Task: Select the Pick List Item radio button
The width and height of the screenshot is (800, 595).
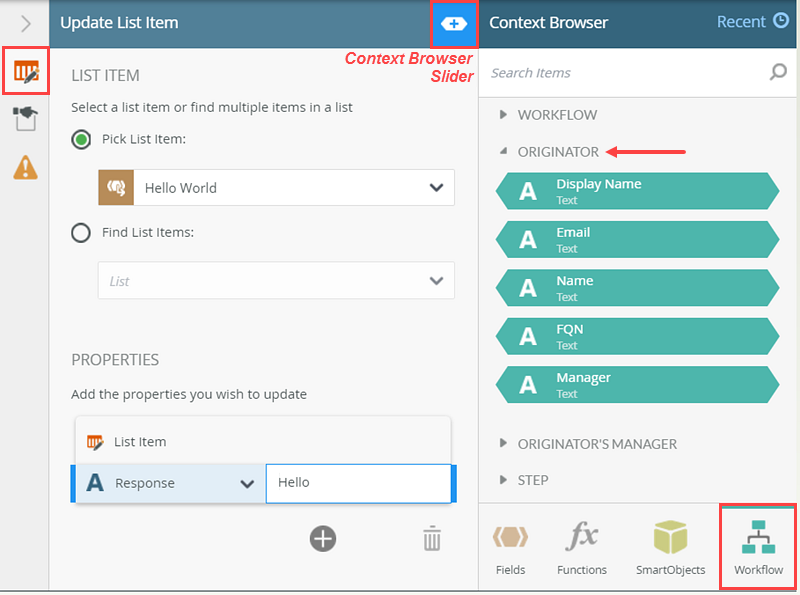Action: [81, 139]
